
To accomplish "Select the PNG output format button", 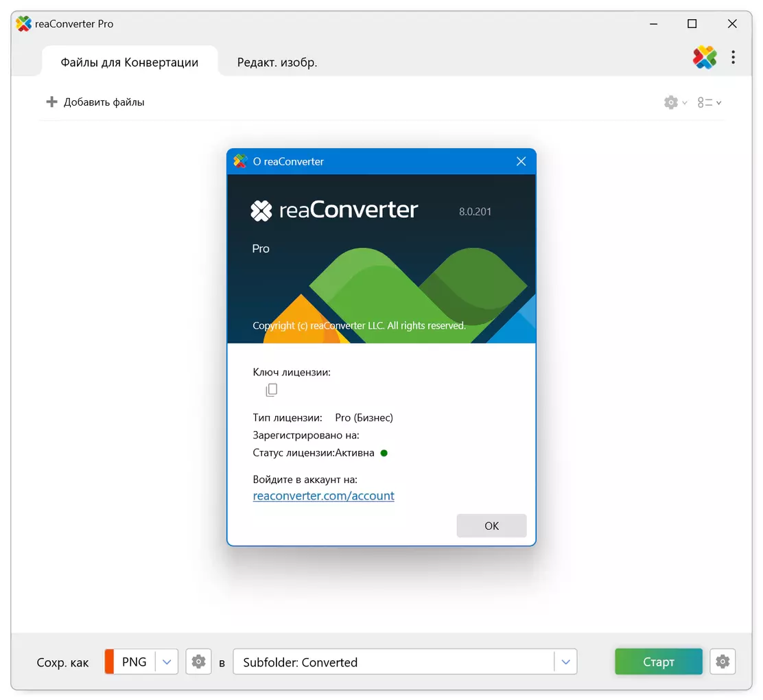I will point(134,662).
